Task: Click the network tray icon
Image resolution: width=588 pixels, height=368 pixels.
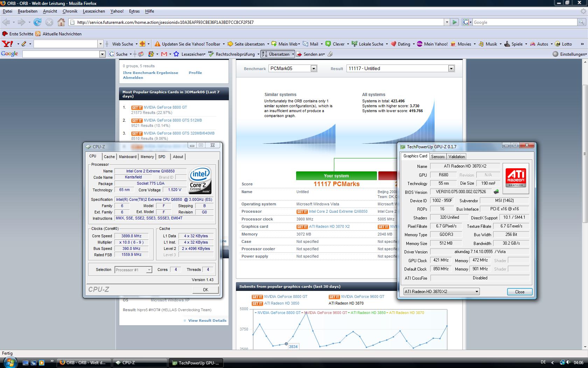Action: click(562, 362)
